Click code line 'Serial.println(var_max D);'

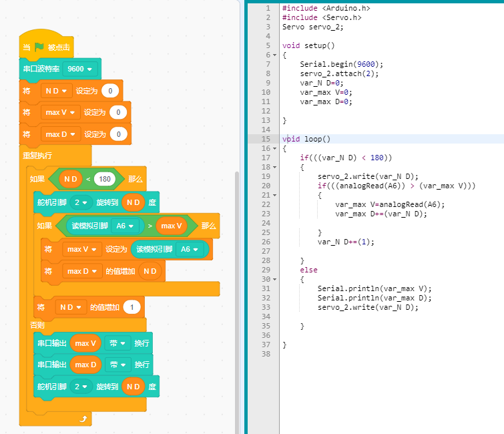pyautogui.click(x=374, y=298)
